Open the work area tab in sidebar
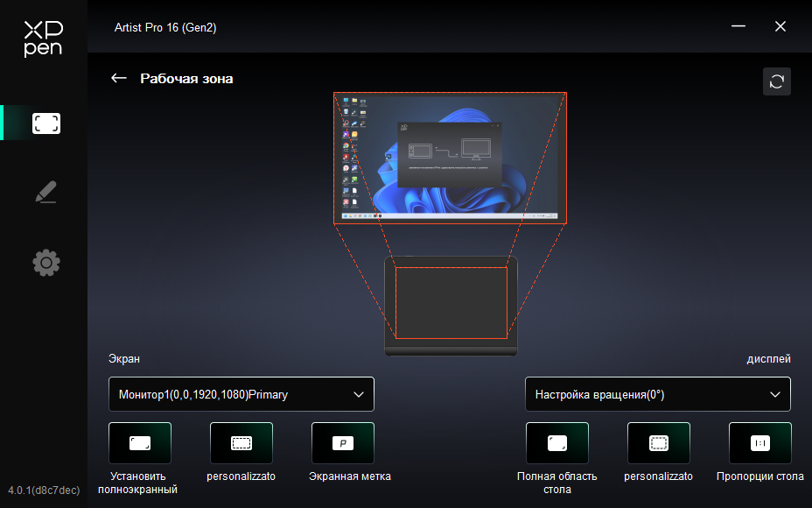This screenshot has width=812, height=508. 46,123
